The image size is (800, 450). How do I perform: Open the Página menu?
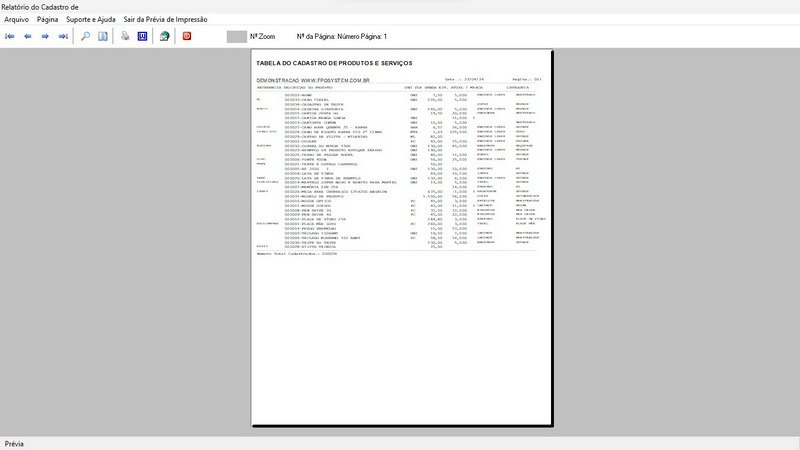click(47, 19)
